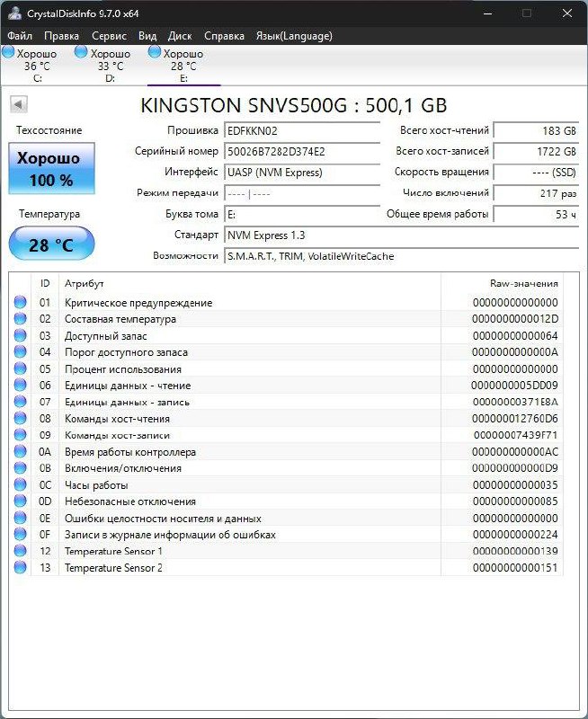Click the Прошивка field EDFKKN02
This screenshot has height=719, width=588.
(x=302, y=130)
